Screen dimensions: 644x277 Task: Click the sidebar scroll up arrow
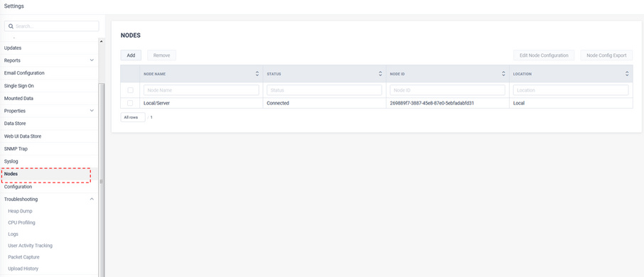click(x=102, y=41)
